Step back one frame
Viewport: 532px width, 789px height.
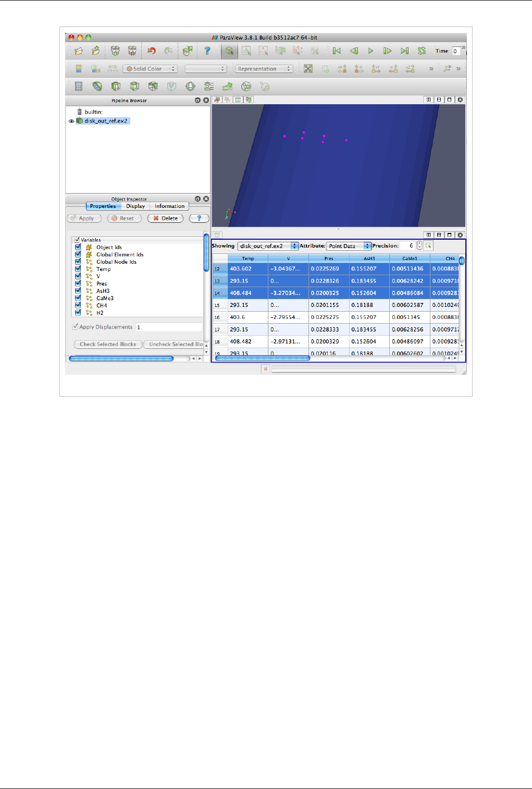tap(354, 51)
